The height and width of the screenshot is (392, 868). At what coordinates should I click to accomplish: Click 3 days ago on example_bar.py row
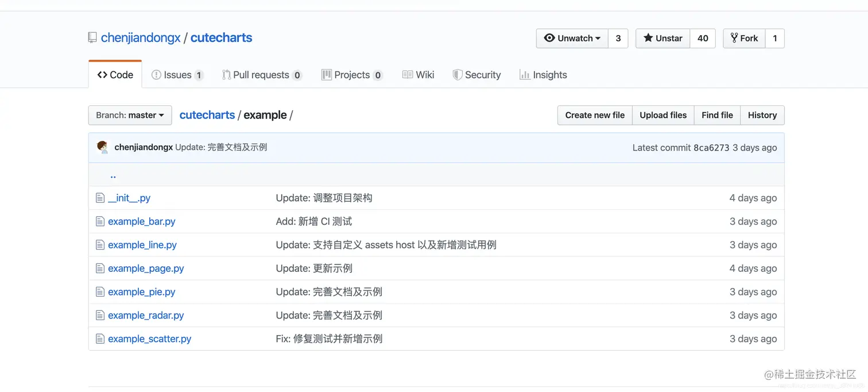[x=753, y=221]
